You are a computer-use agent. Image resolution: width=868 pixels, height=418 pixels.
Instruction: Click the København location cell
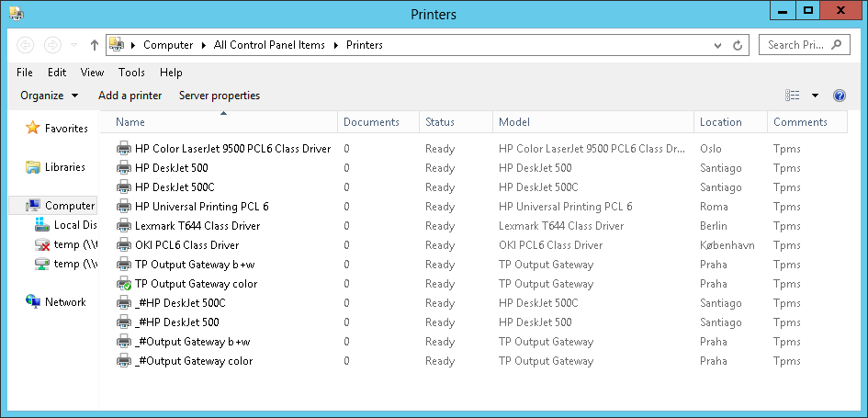727,245
